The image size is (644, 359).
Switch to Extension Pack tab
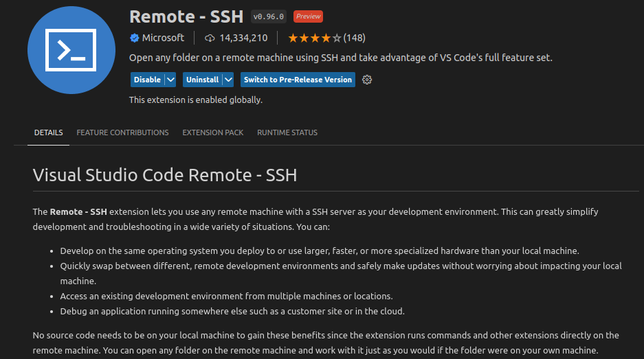(213, 132)
